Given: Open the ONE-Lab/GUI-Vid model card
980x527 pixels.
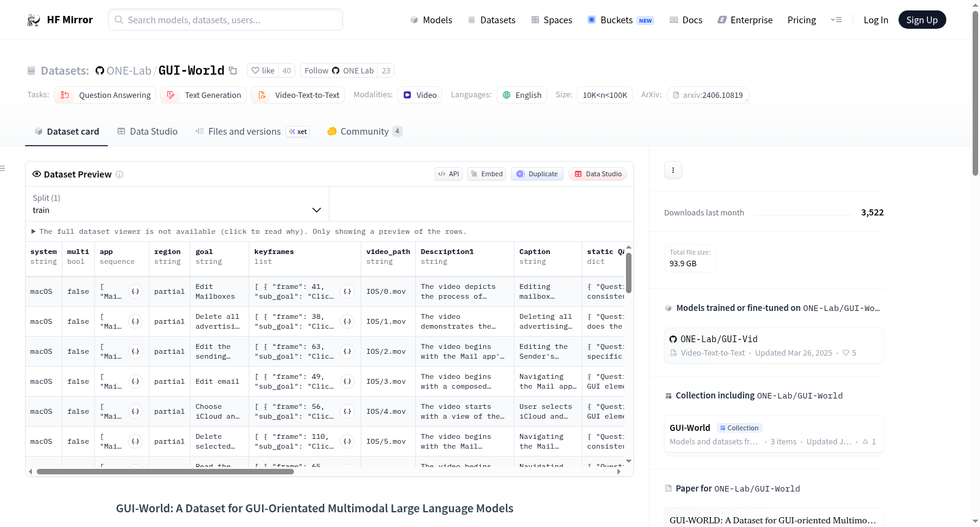Looking at the screenshot, I should (774, 345).
